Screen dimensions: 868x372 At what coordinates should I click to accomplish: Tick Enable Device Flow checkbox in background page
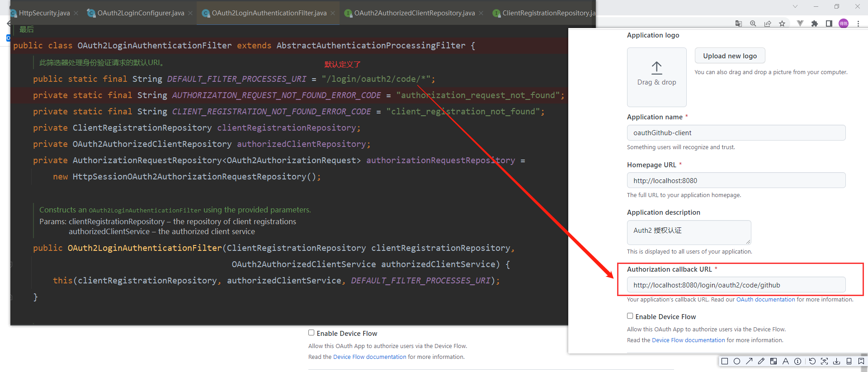(311, 333)
